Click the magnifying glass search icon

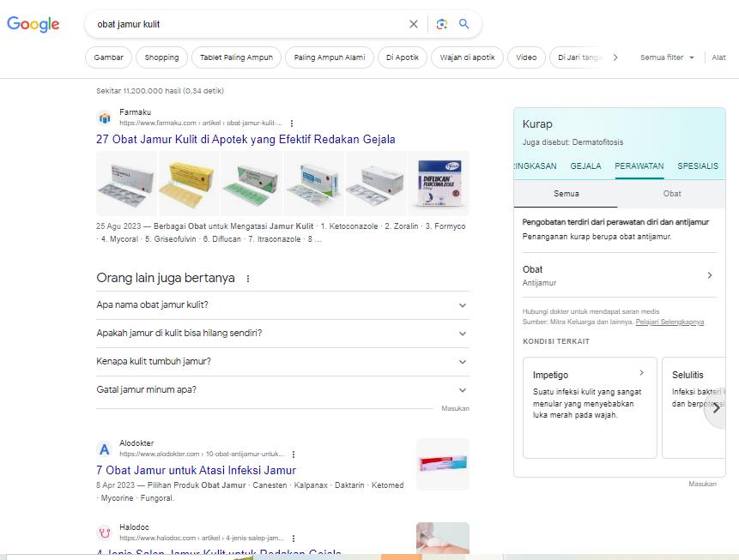464,24
